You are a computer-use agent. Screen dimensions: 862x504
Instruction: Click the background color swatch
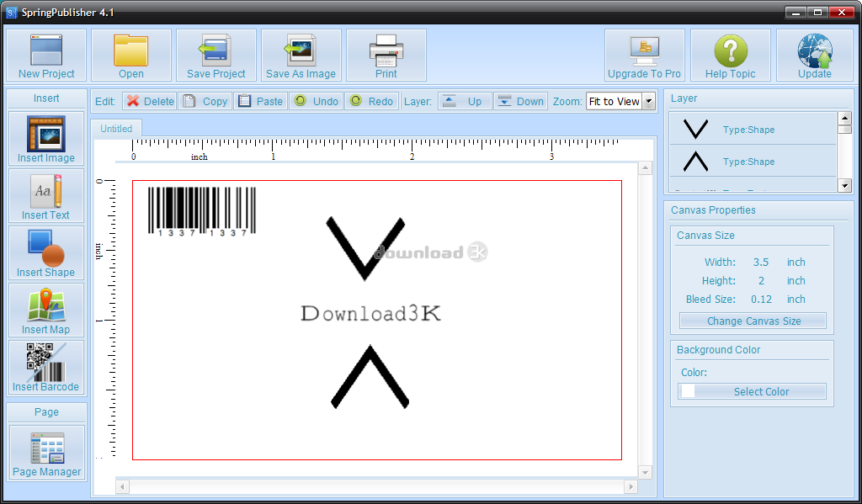click(x=687, y=391)
